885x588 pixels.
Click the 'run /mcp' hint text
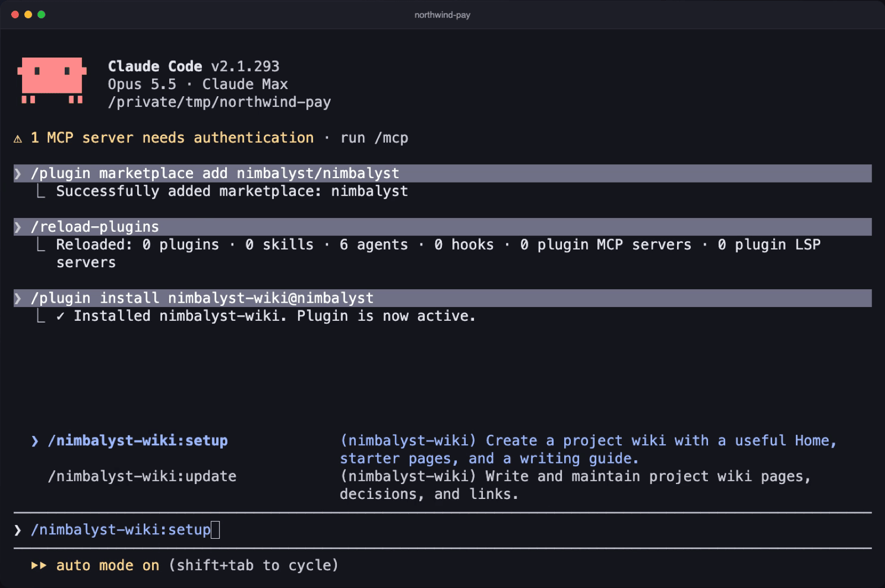tap(374, 138)
